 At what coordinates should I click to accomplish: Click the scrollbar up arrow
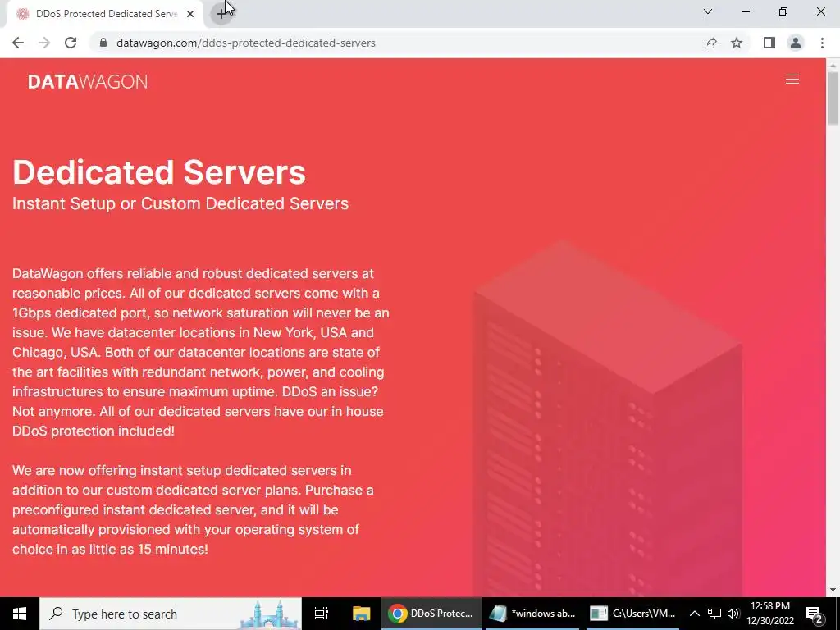tap(833, 64)
